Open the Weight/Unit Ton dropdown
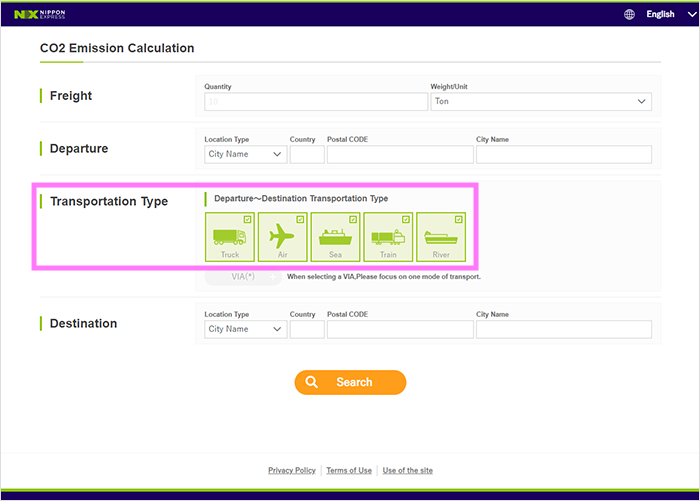This screenshot has width=700, height=501. 540,102
